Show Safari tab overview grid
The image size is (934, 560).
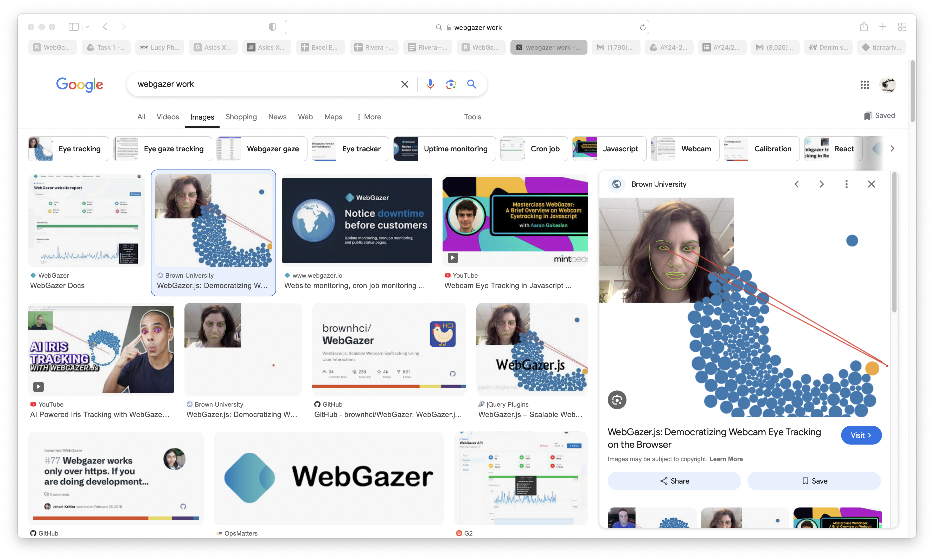tap(902, 27)
